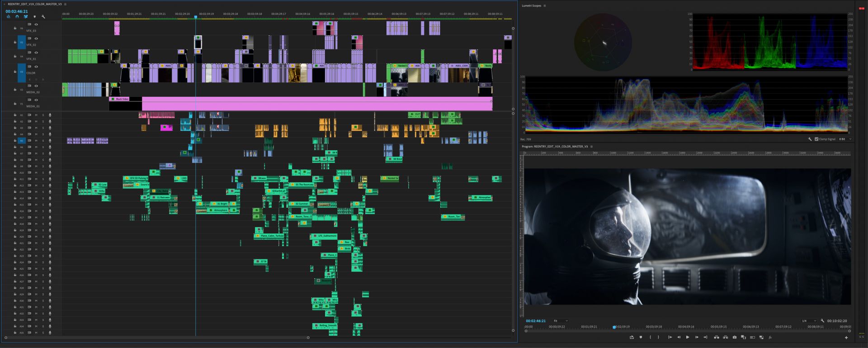The image size is (868, 348).
Task: Click Step Forward one frame button
Action: (697, 337)
